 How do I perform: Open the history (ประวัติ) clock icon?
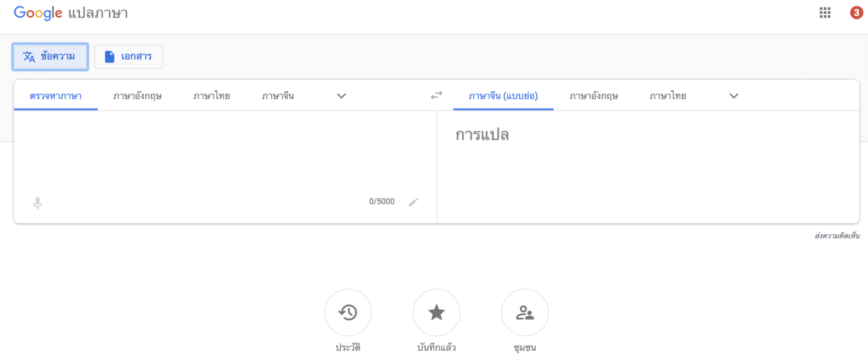[x=348, y=313]
